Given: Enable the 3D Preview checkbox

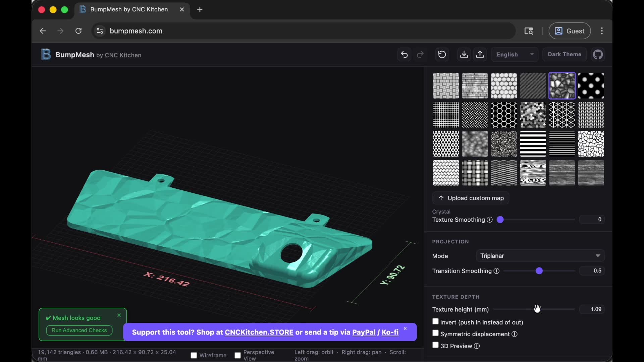Looking at the screenshot, I should (435, 345).
